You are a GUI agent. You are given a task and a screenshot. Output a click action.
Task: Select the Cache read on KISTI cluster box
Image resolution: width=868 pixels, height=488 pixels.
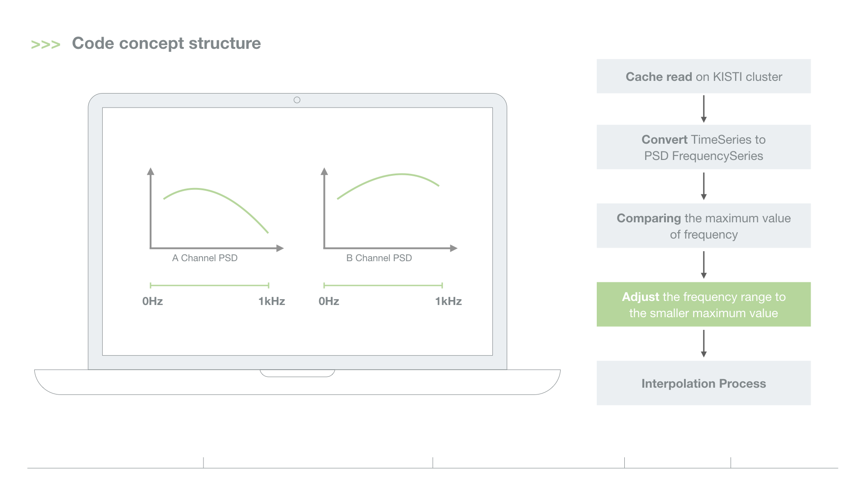point(703,76)
